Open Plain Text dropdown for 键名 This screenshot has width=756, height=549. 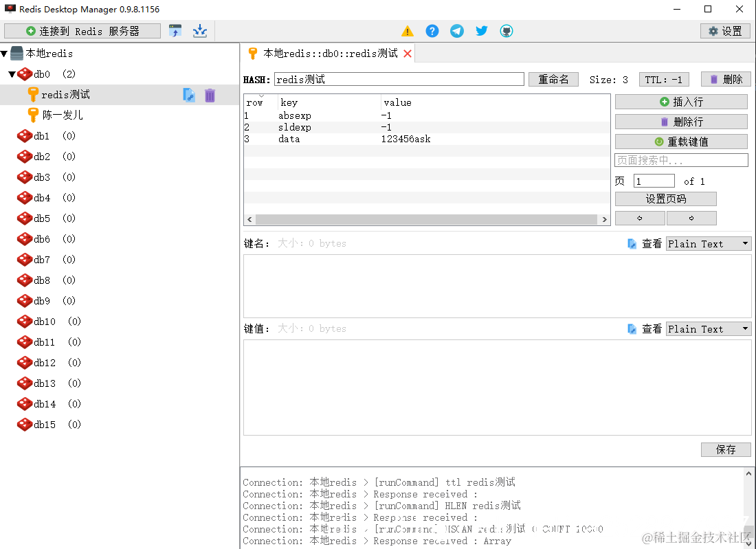(709, 244)
